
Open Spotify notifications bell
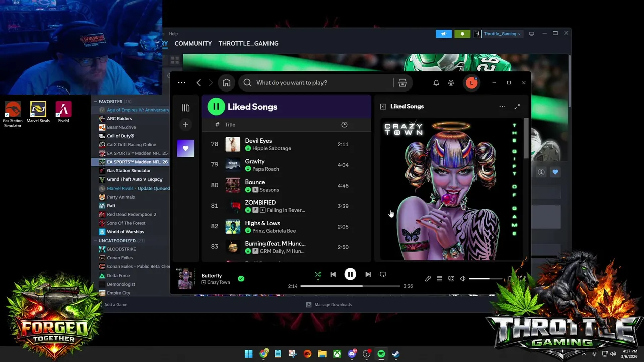tap(436, 83)
